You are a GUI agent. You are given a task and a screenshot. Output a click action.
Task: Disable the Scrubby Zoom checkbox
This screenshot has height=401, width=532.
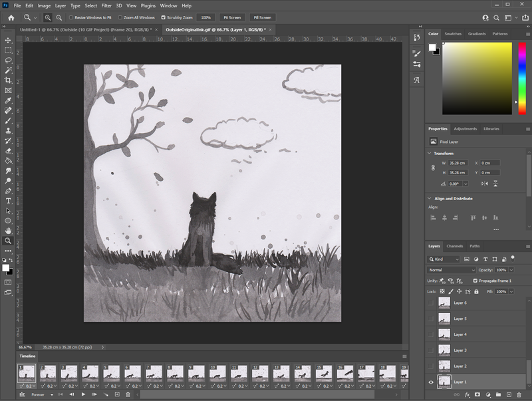(164, 17)
